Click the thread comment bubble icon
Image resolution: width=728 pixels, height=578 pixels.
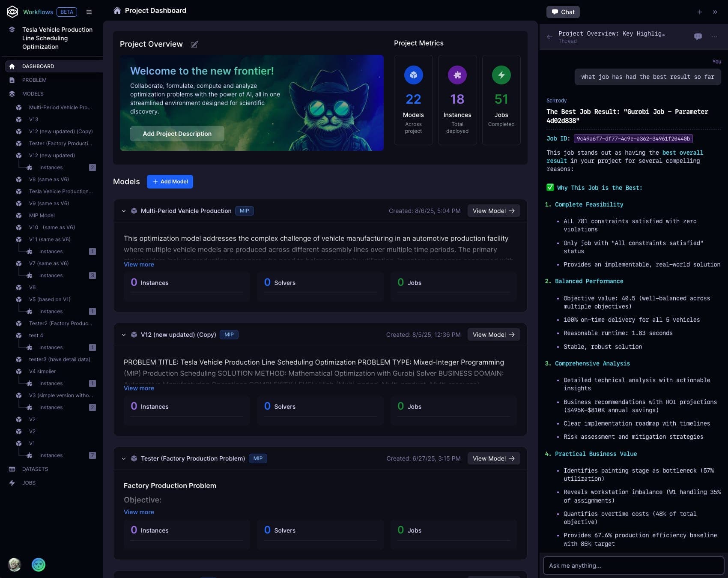coord(698,37)
